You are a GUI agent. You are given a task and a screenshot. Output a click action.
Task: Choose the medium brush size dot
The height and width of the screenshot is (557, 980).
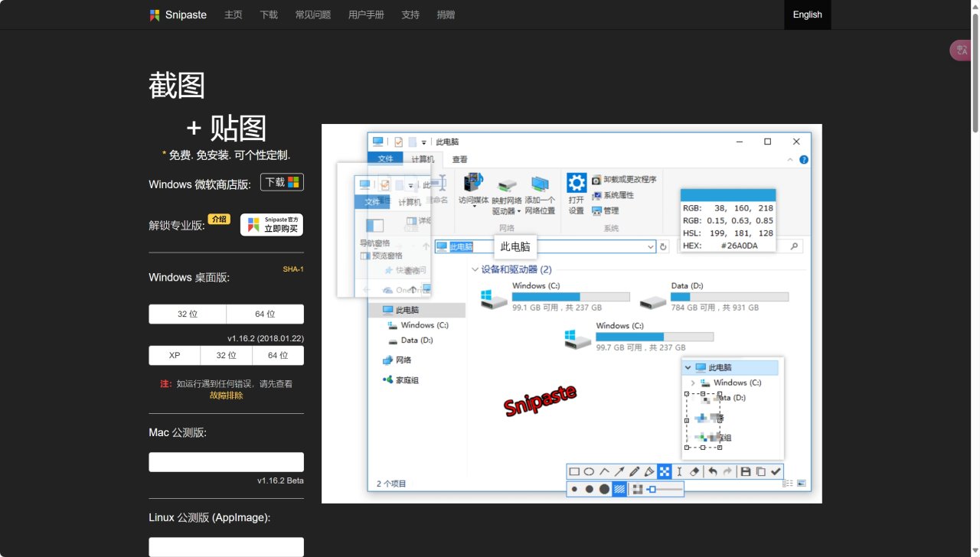[590, 489]
